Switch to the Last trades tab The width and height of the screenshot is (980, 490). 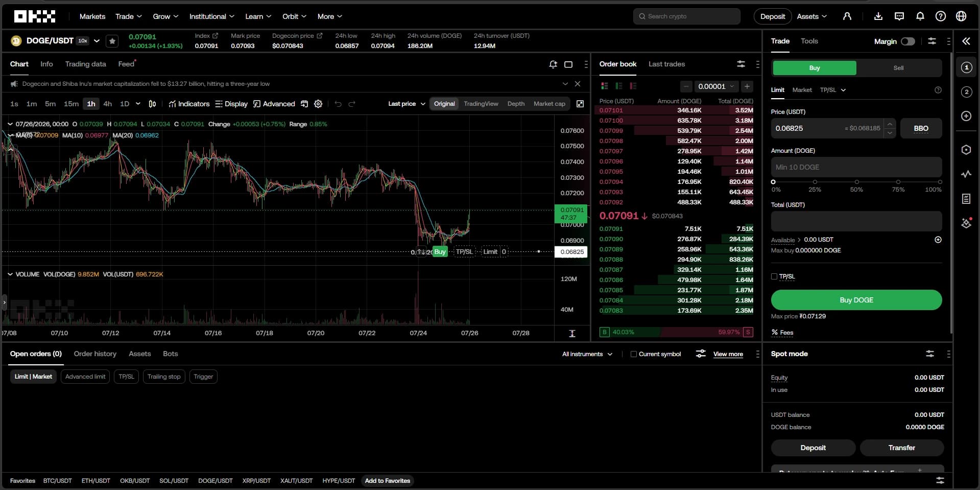click(x=666, y=64)
